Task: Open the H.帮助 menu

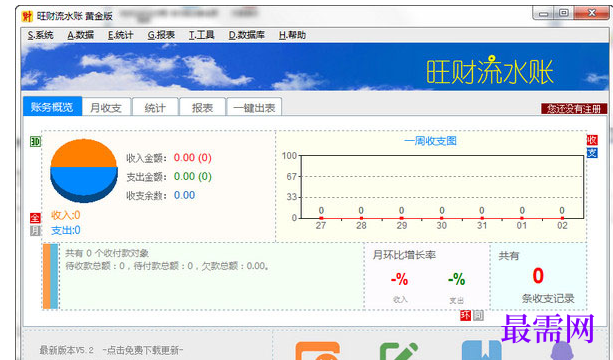Action: click(292, 35)
